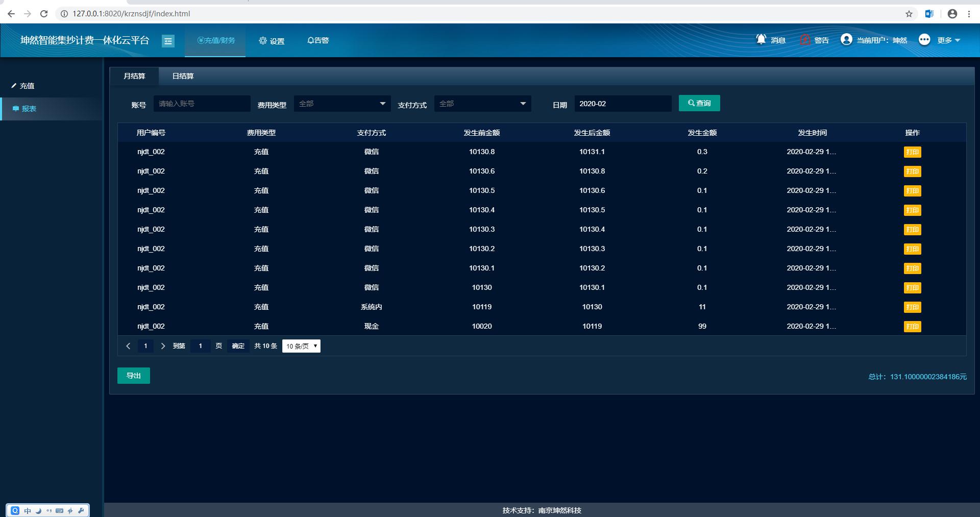This screenshot has height=517, width=980.
Task: Switch to the daily settlement tab
Action: tap(183, 76)
